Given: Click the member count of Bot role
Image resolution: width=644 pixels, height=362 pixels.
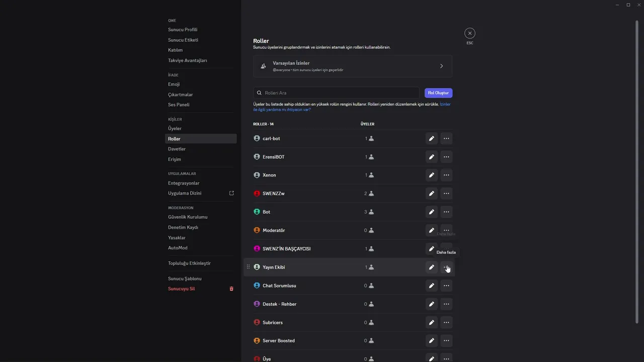Looking at the screenshot, I should [x=369, y=212].
